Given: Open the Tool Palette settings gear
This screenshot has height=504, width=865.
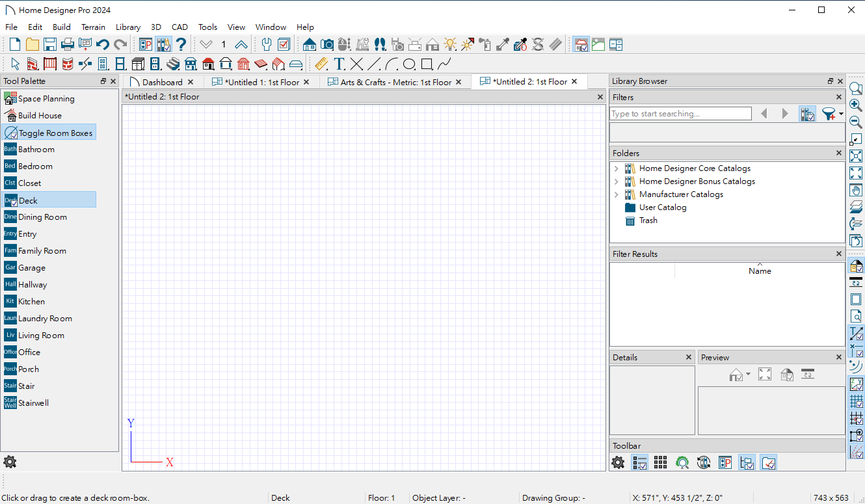Looking at the screenshot, I should 10,462.
